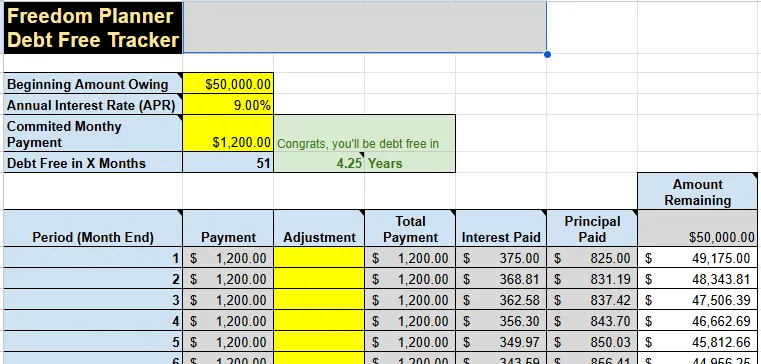Edit the 9.00% interest rate cell
The image size is (761, 364).
228,104
